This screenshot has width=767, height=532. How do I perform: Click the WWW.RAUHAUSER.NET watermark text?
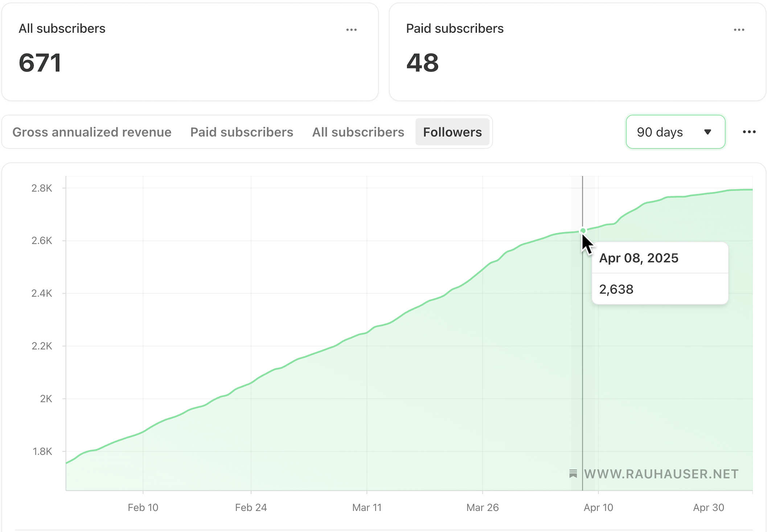coord(661,474)
